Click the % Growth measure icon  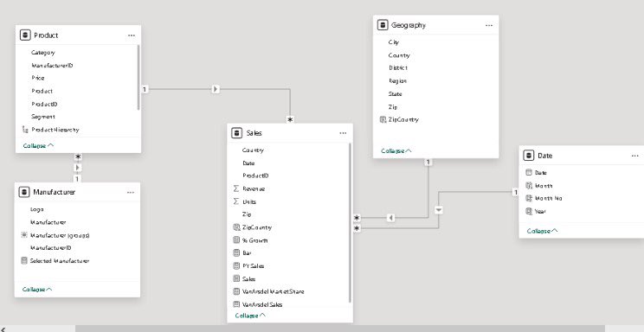pos(236,240)
